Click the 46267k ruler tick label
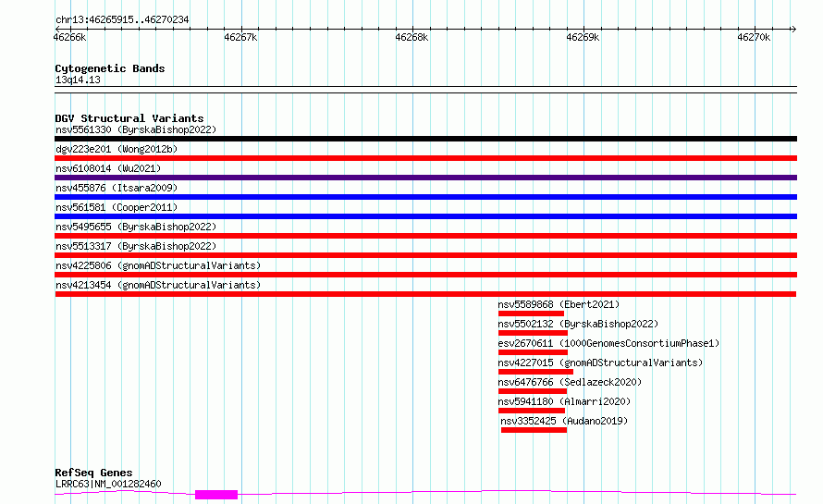This screenshot has width=823, height=504. (x=241, y=37)
